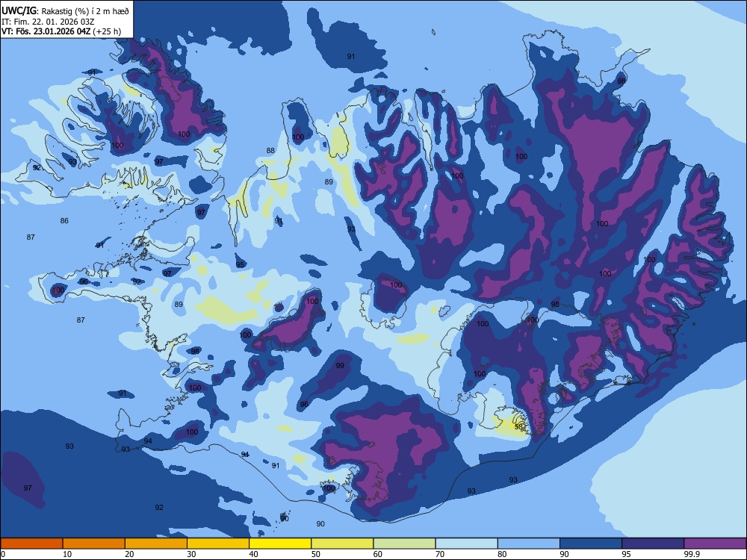Click the legend tick label '40'
This screenshot has height=560, width=747.
(254, 554)
